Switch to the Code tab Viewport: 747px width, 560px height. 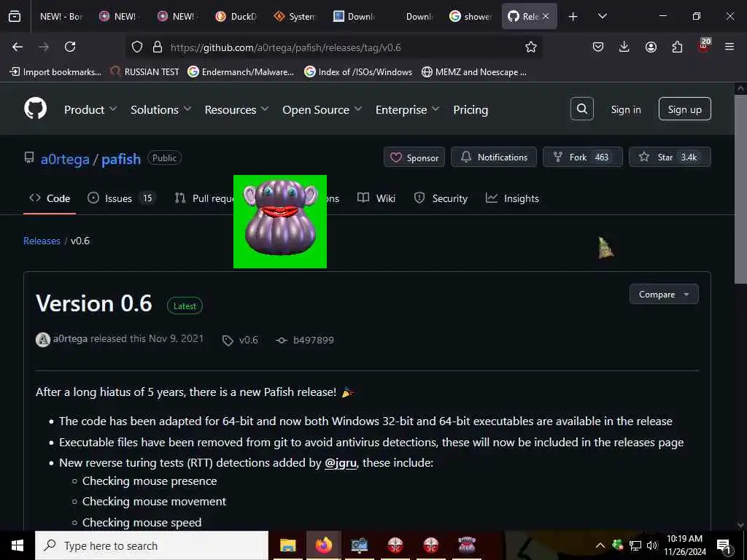[50, 198]
